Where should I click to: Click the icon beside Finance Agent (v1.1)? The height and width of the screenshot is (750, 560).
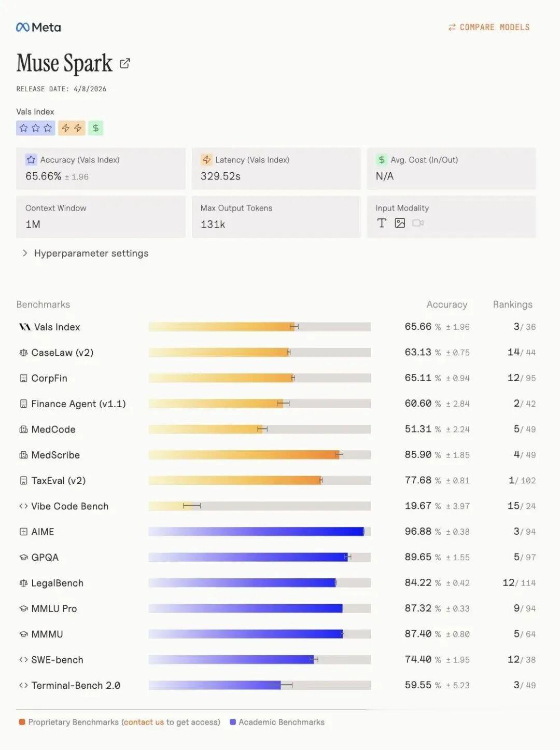[23, 404]
